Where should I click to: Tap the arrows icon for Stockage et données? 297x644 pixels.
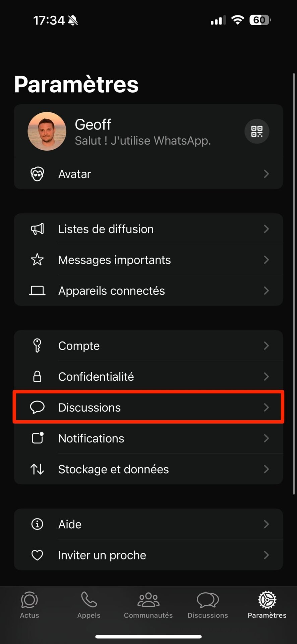click(x=37, y=469)
